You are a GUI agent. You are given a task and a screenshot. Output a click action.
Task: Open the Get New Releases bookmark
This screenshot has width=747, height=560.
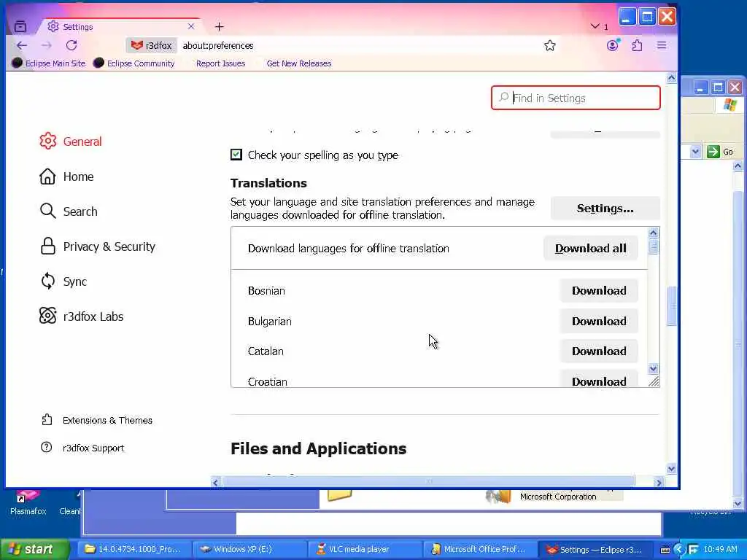coord(298,63)
